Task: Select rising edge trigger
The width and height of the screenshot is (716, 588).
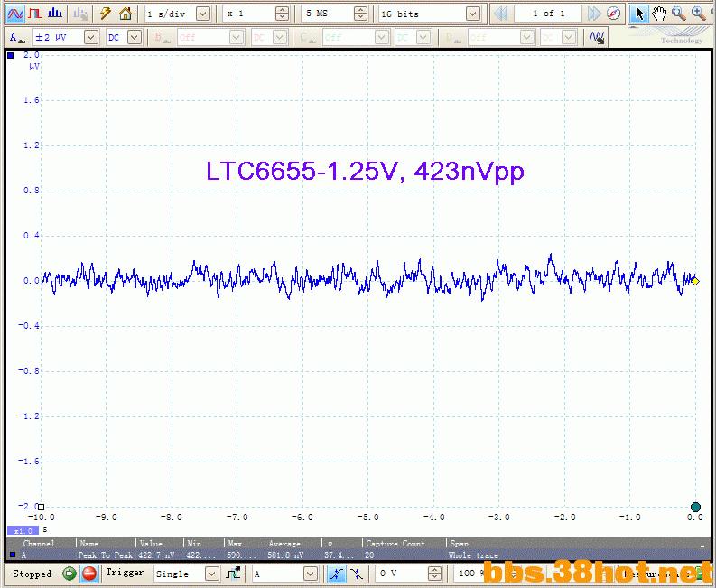Action: (337, 574)
